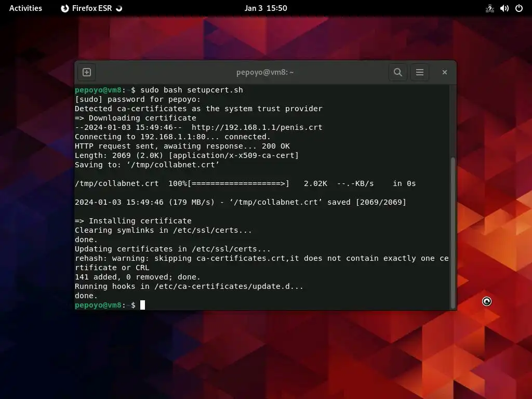Viewport: 532px width, 399px height.
Task: Open the Activities overview
Action: coord(25,8)
